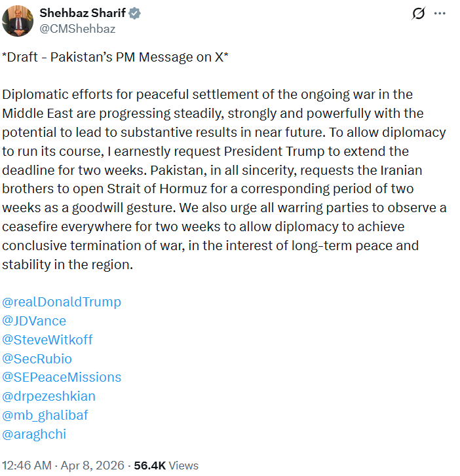View the 56.4K Views count
The width and height of the screenshot is (460, 476).
[166, 466]
